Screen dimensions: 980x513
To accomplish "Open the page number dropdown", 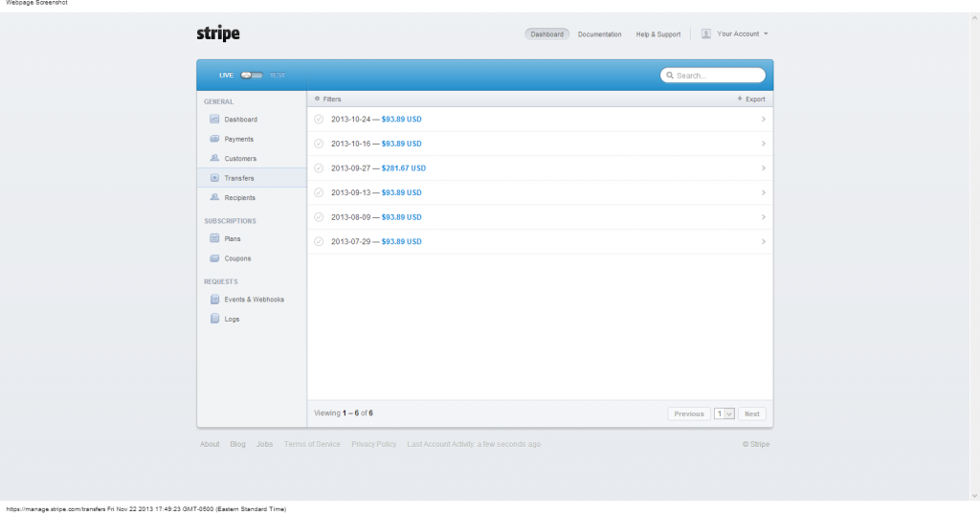I will coord(724,413).
